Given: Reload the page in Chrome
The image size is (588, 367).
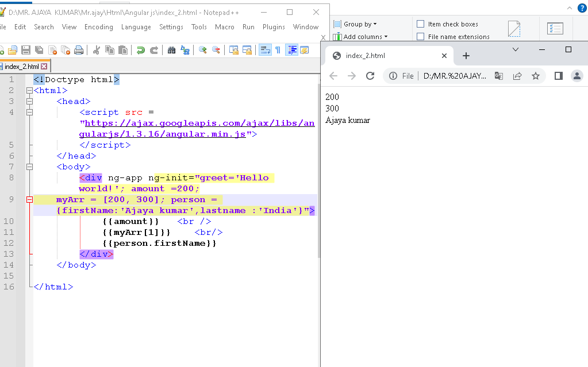Looking at the screenshot, I should (370, 76).
